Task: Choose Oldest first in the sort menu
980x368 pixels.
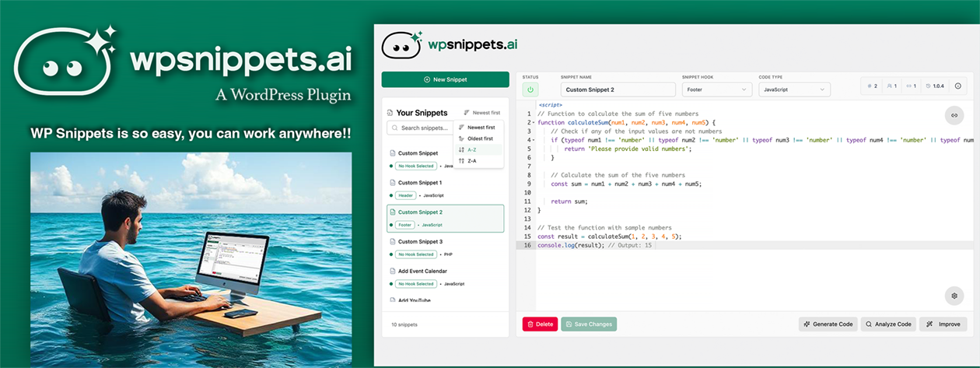Action: pos(478,138)
